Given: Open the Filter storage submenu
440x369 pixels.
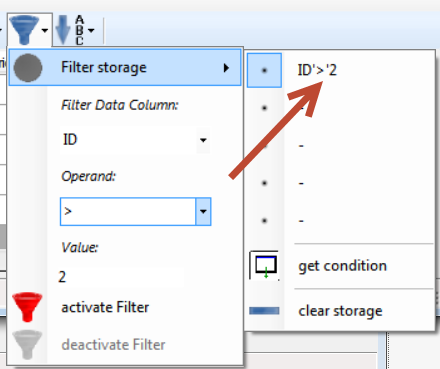Looking at the screenshot, I should point(125,67).
